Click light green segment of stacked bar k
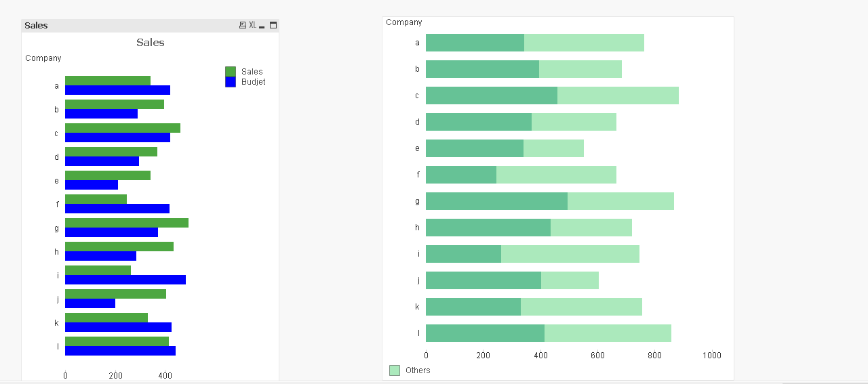The height and width of the screenshot is (384, 868). point(581,307)
